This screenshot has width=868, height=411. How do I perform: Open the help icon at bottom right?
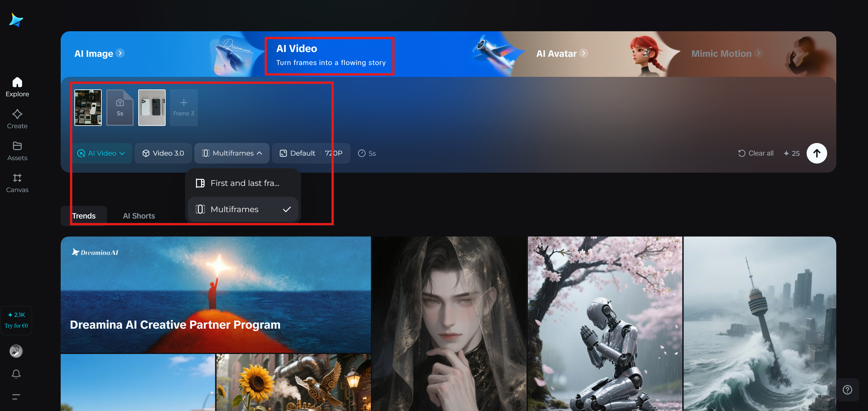pyautogui.click(x=848, y=390)
